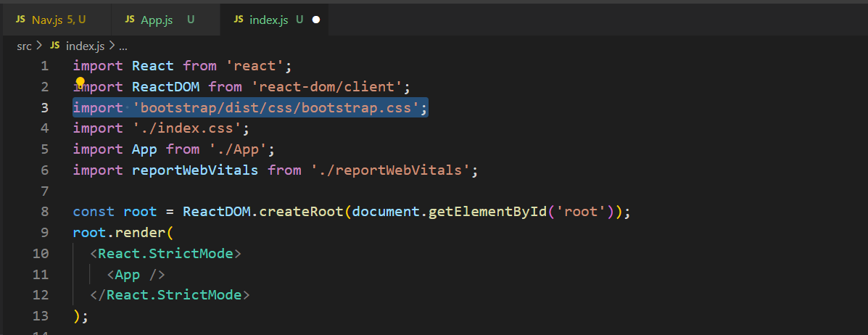868x335 pixels.
Task: Click the ReactDOM identifier on line 2
Action: 165,87
